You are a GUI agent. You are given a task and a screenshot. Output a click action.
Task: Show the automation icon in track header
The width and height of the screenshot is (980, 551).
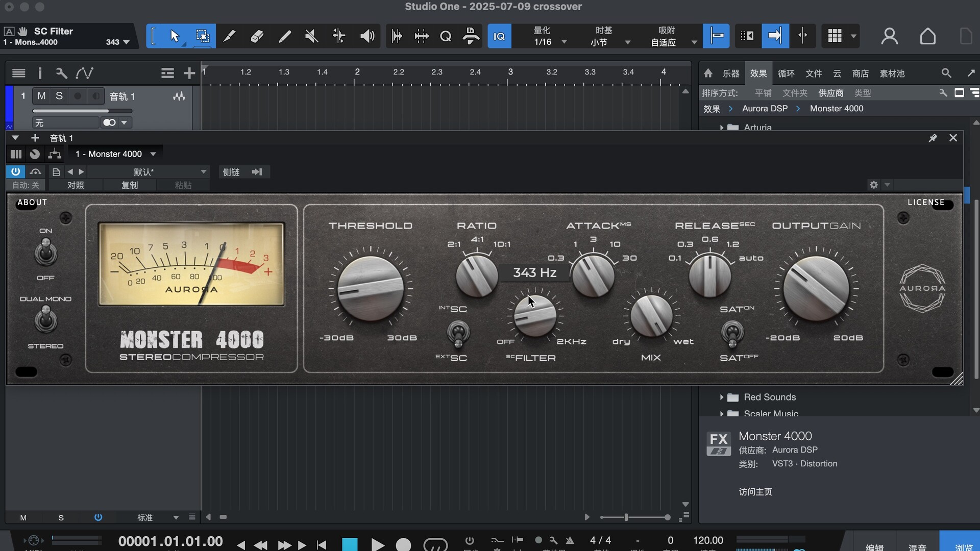pos(84,73)
